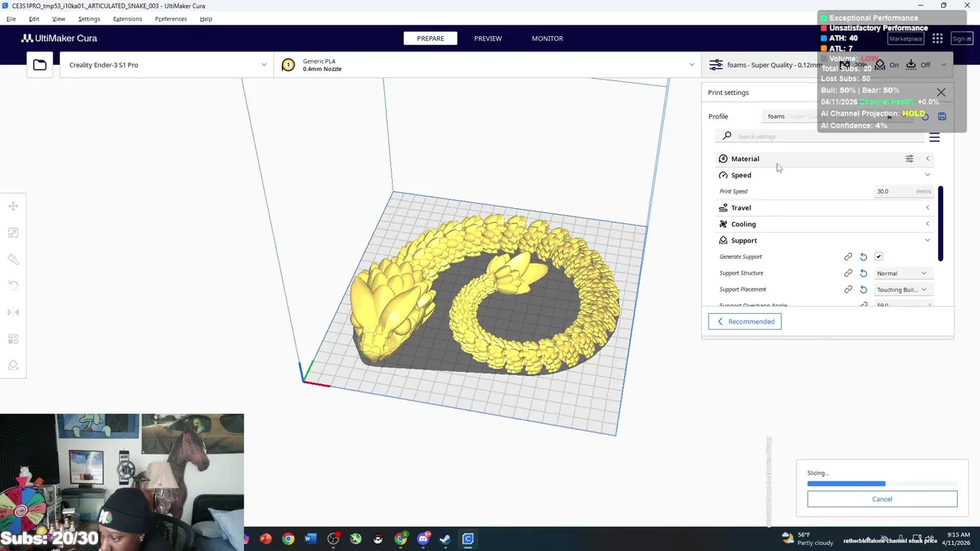Open the Generic PLA material dropdown arrow

[x=691, y=65]
